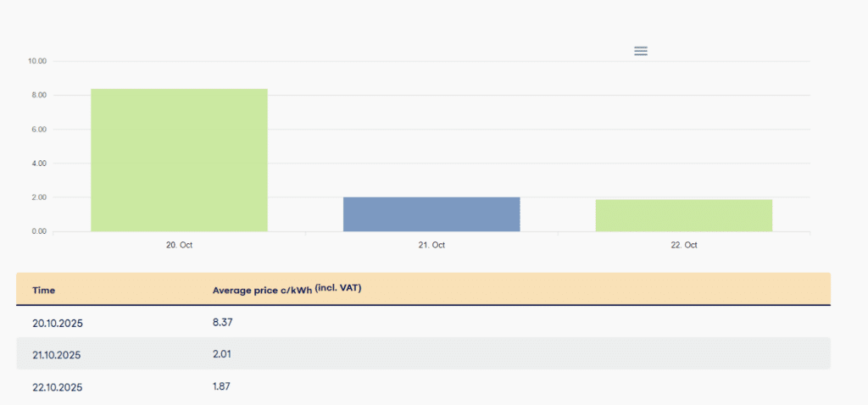The width and height of the screenshot is (868, 405).
Task: Open the chart hamburger context menu
Action: point(641,51)
